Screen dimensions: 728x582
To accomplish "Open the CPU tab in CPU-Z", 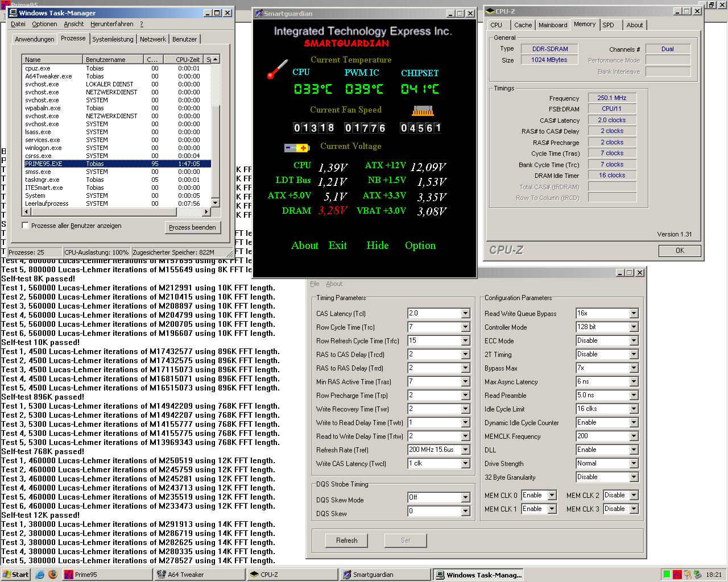I will [x=497, y=25].
